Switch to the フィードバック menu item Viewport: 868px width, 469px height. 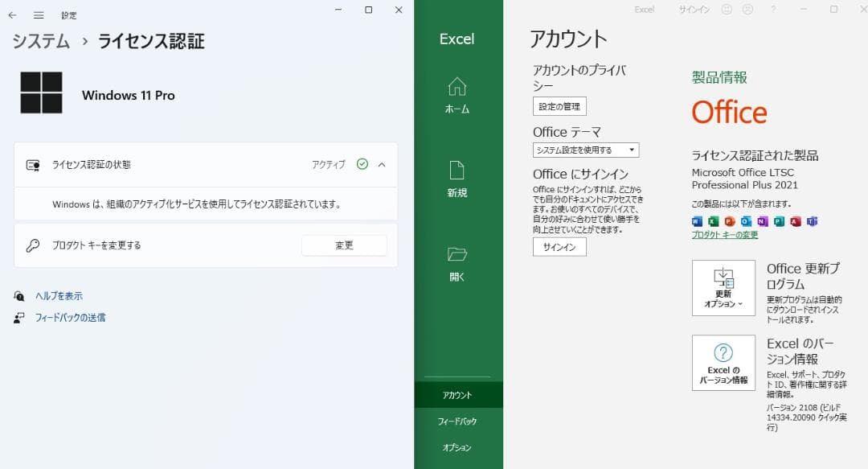(x=457, y=421)
